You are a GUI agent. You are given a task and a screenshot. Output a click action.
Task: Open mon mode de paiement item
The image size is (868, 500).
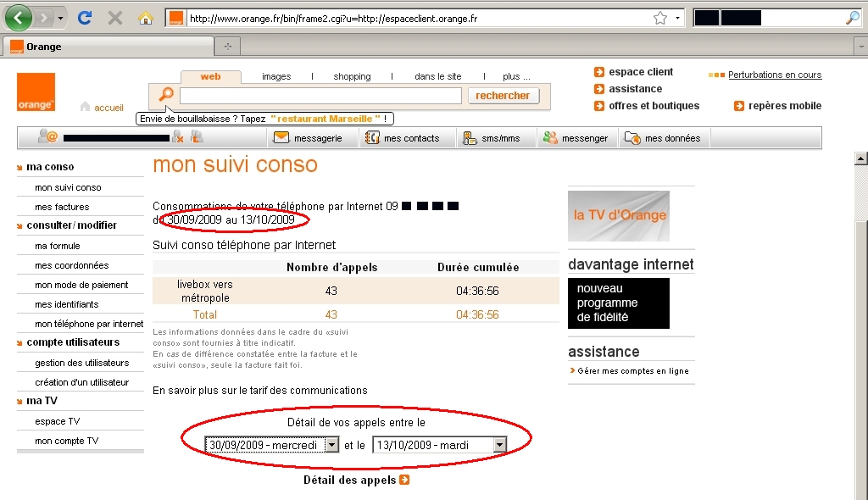[x=81, y=285]
